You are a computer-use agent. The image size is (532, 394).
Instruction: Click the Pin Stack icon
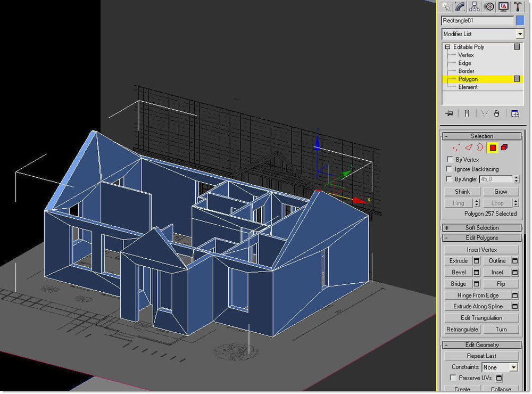click(x=449, y=113)
